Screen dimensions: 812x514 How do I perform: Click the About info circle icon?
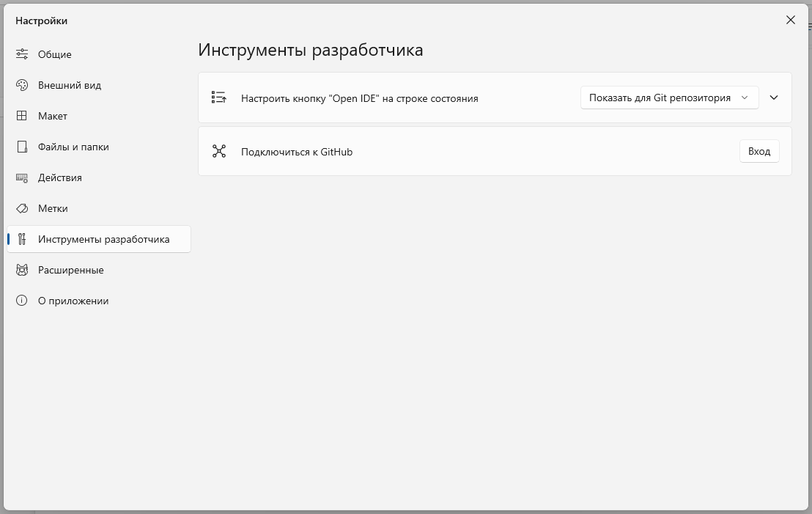point(22,301)
